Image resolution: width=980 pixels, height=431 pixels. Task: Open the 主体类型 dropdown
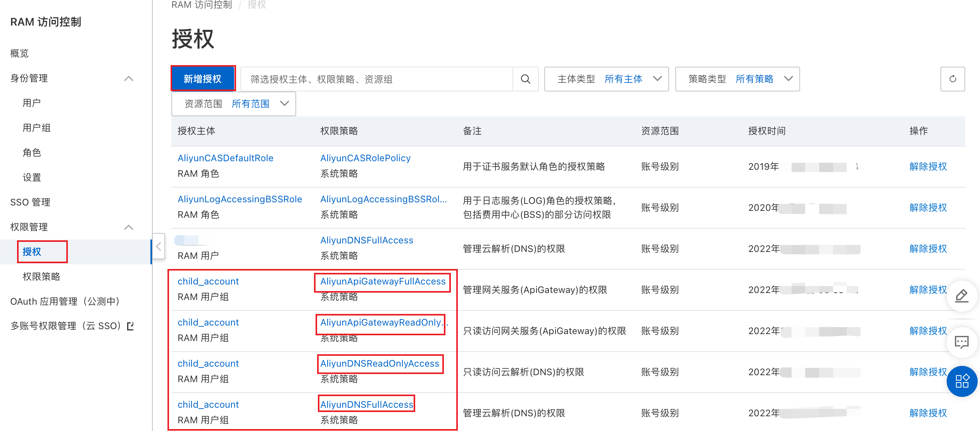pos(606,79)
